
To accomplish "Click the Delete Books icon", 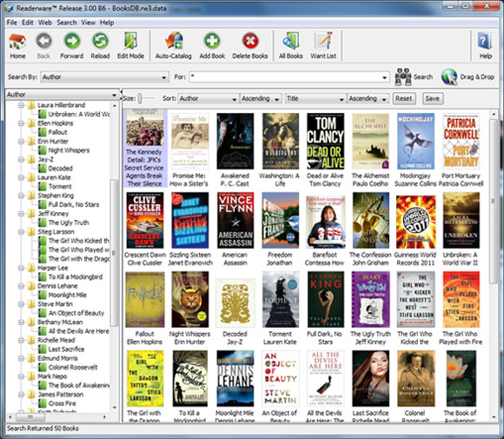I will tap(250, 41).
